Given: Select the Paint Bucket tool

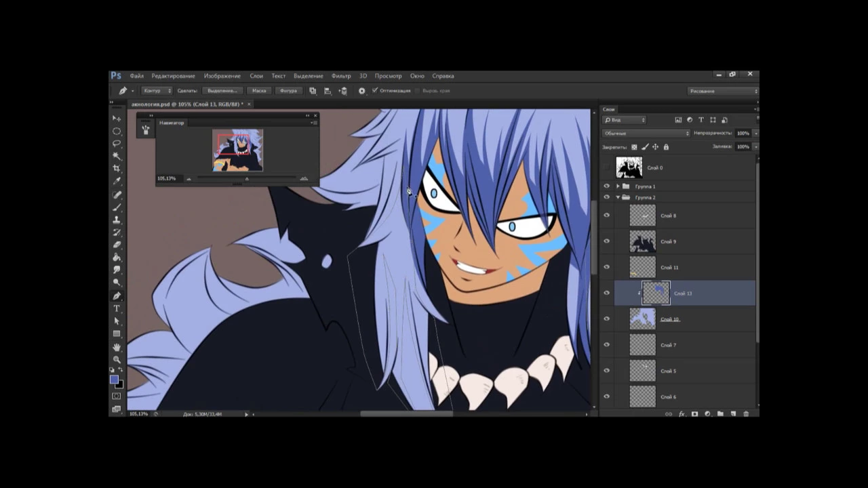Looking at the screenshot, I should click(x=117, y=258).
